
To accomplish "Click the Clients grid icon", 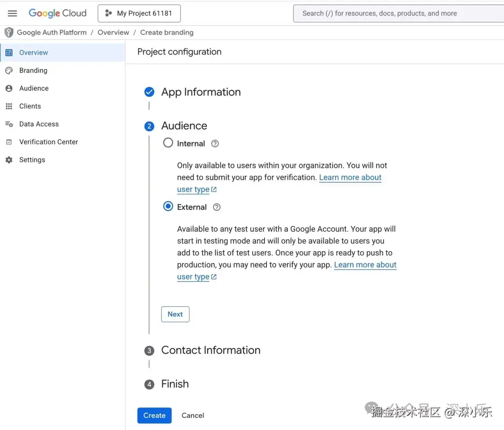I will click(x=9, y=106).
